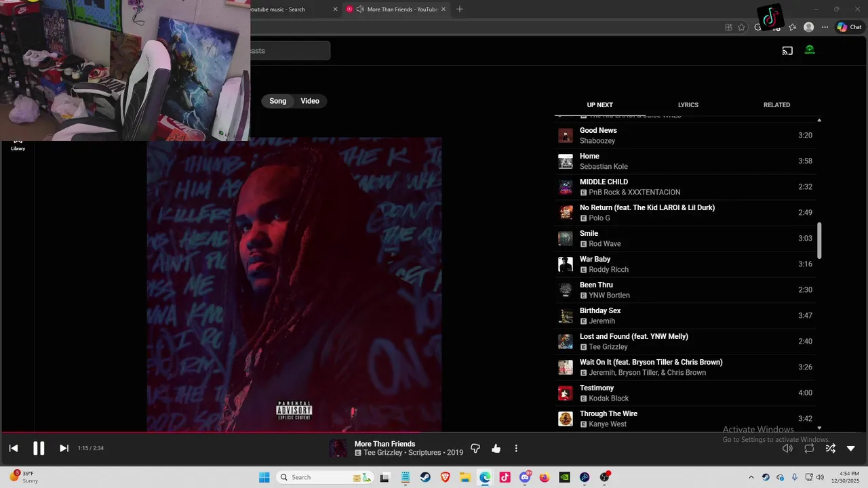Open File Explorer from taskbar
868x488 pixels.
click(465, 477)
